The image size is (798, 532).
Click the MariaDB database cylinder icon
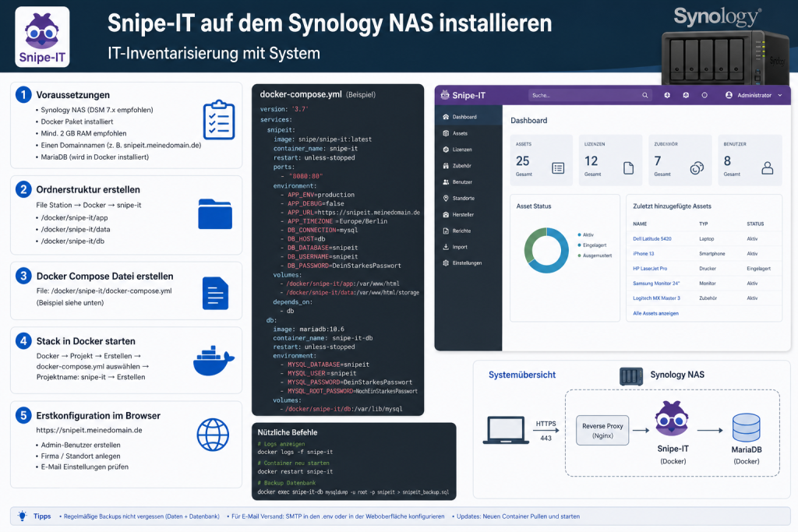coord(746,427)
